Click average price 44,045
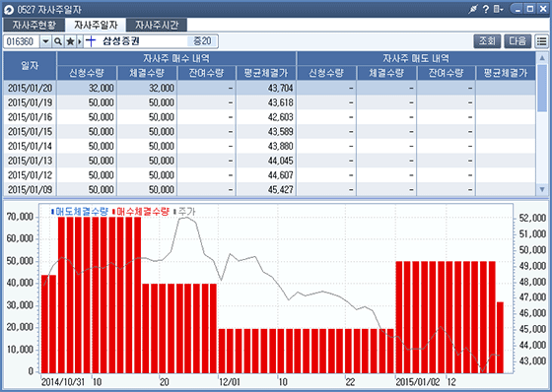The height and width of the screenshot is (392, 552). tap(280, 161)
